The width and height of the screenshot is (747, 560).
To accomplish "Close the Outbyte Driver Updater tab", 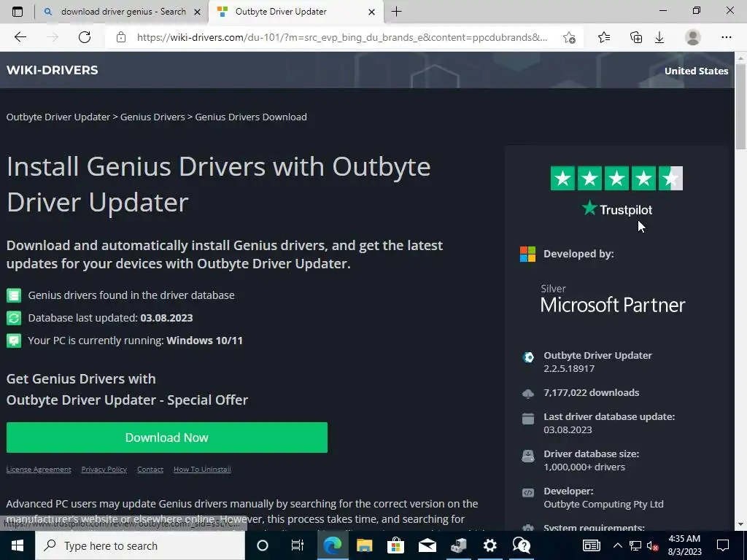I will click(371, 12).
